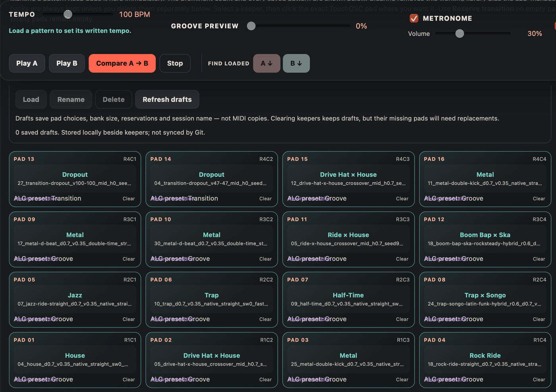Clear Pad 01 House pattern

click(x=129, y=380)
